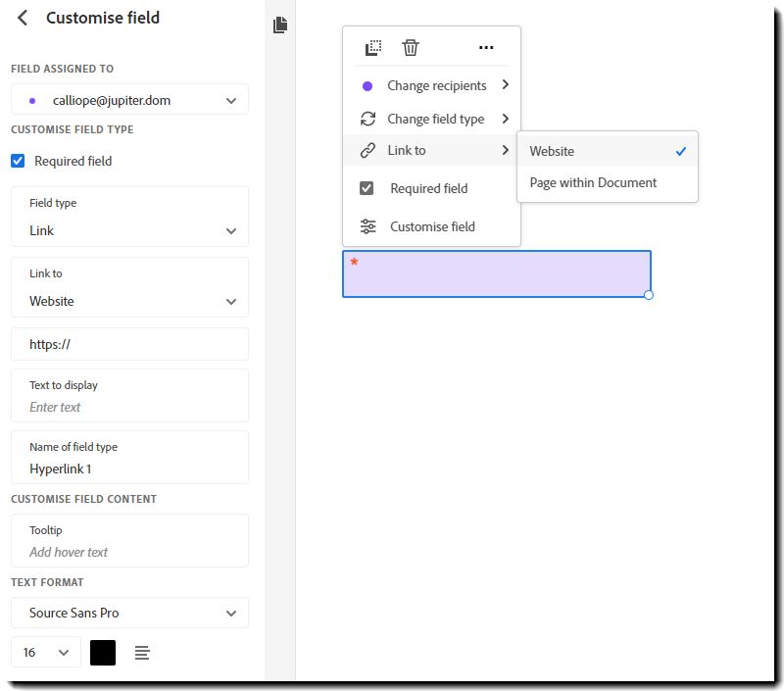The width and height of the screenshot is (784, 691).
Task: Select Change recipients menu item
Action: 432,85
